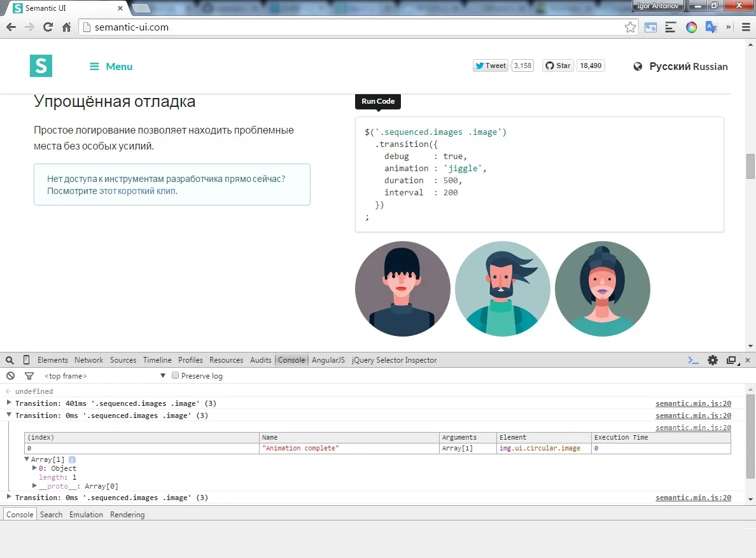Click the "Animation complete" cell

click(x=349, y=448)
